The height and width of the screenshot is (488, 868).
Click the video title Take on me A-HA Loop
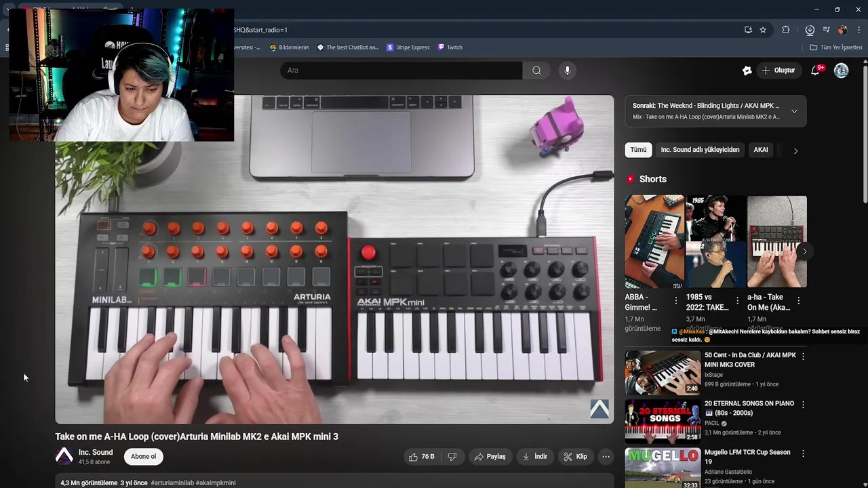197,436
